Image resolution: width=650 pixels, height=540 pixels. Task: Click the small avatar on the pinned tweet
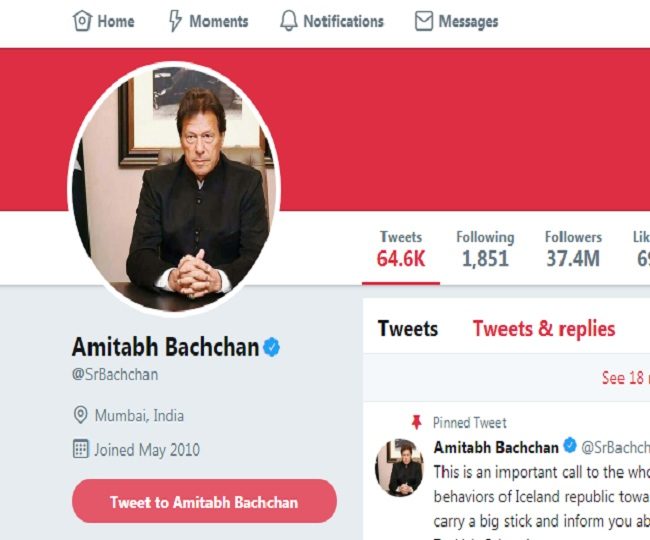(399, 466)
